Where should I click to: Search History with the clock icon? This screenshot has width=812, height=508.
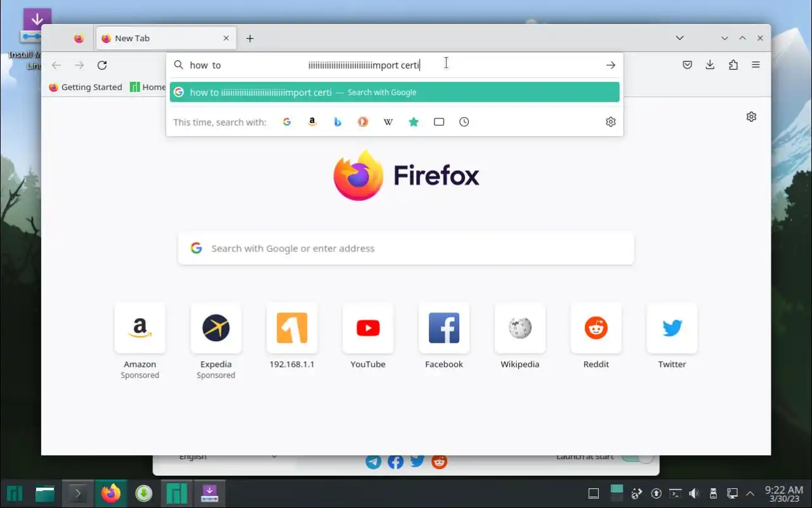(x=464, y=122)
